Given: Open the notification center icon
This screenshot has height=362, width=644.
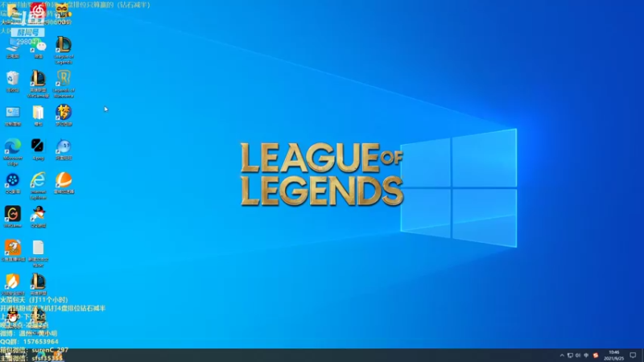Looking at the screenshot, I should (x=633, y=356).
